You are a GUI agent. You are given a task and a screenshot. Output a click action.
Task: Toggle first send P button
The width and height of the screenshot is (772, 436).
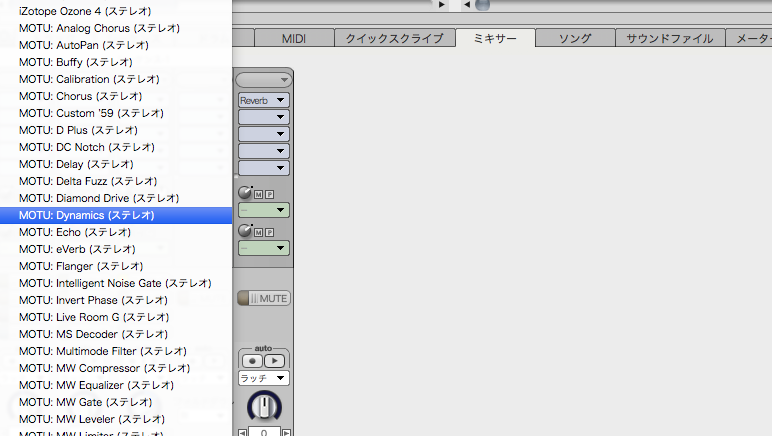pyautogui.click(x=270, y=195)
